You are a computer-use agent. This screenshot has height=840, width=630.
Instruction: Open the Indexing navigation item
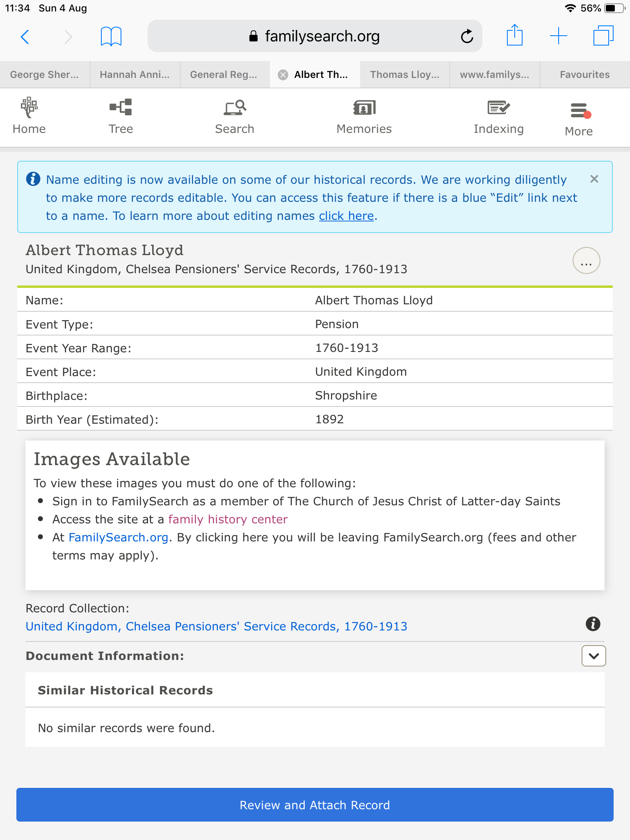point(499,117)
